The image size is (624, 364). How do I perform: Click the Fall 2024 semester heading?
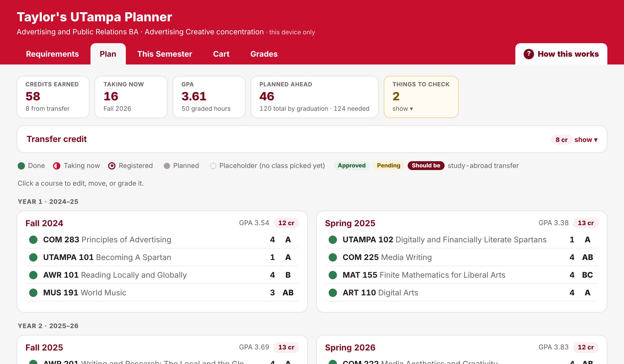[44, 223]
